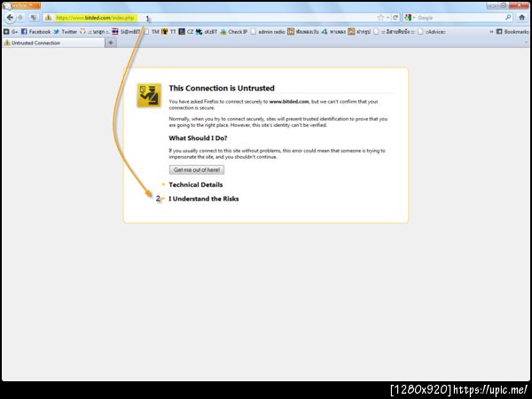Go back with the Back arrow button

click(10, 18)
